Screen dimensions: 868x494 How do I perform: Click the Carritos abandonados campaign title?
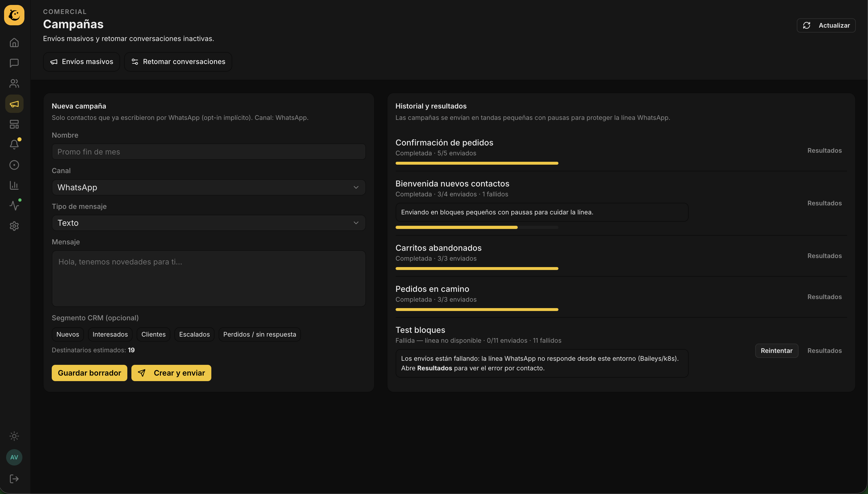click(x=439, y=248)
